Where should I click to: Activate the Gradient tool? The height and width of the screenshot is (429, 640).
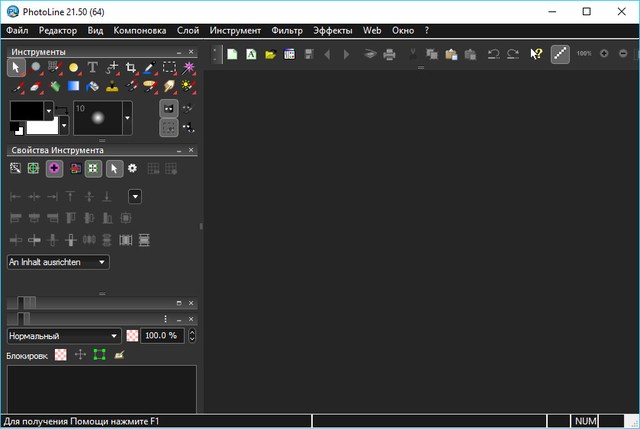point(73,87)
